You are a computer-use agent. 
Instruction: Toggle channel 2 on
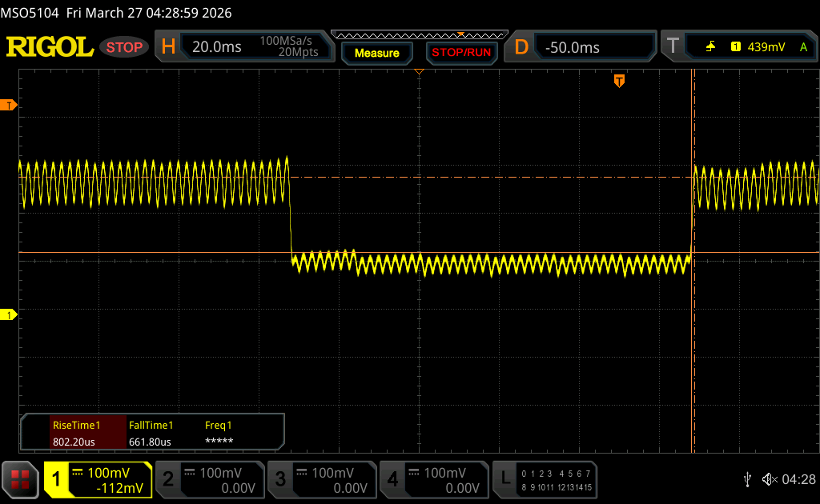(x=210, y=479)
